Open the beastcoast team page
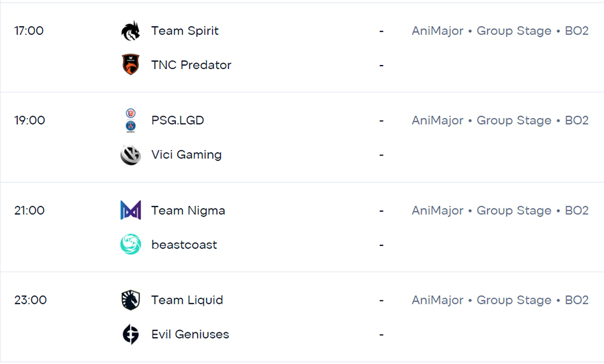This screenshot has width=604, height=364. coord(184,245)
